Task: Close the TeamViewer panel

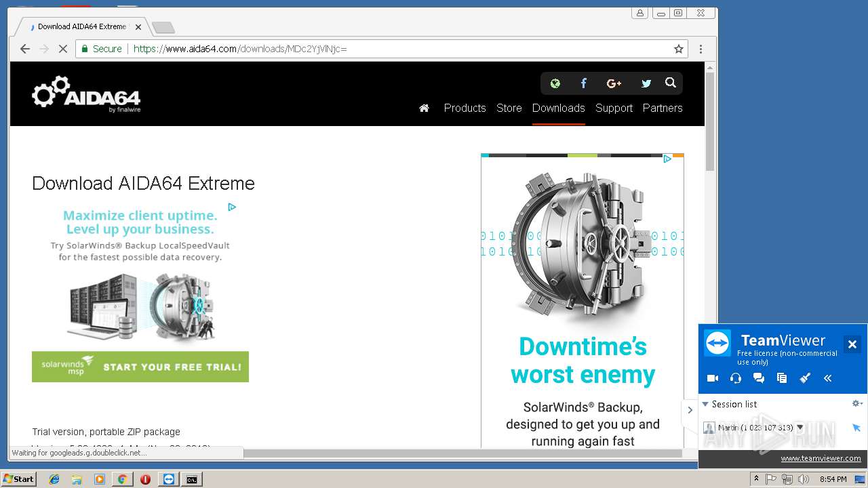Action: tap(852, 344)
